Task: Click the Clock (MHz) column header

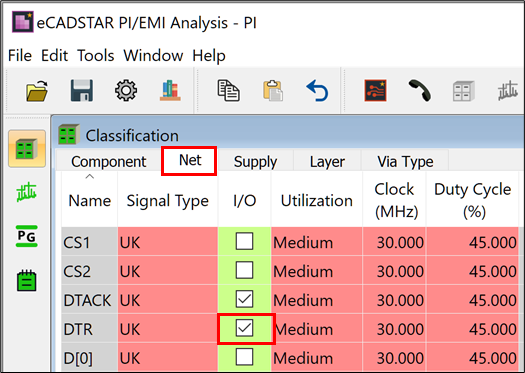Action: coord(394,200)
